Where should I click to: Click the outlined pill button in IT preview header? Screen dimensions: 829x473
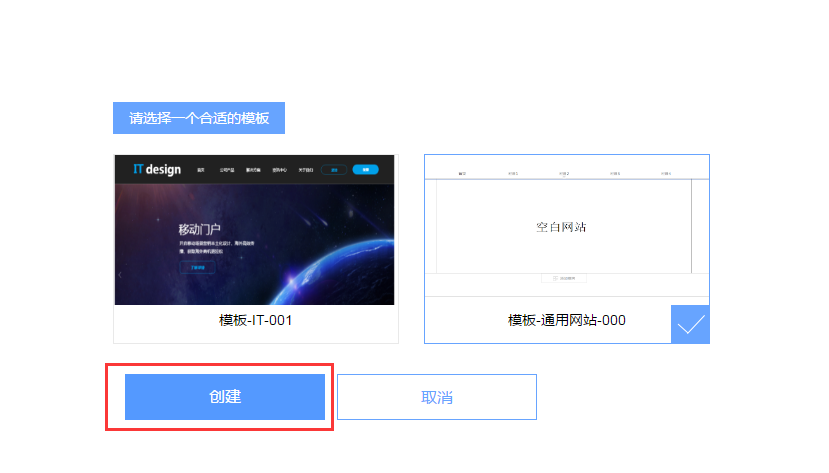[x=334, y=170]
